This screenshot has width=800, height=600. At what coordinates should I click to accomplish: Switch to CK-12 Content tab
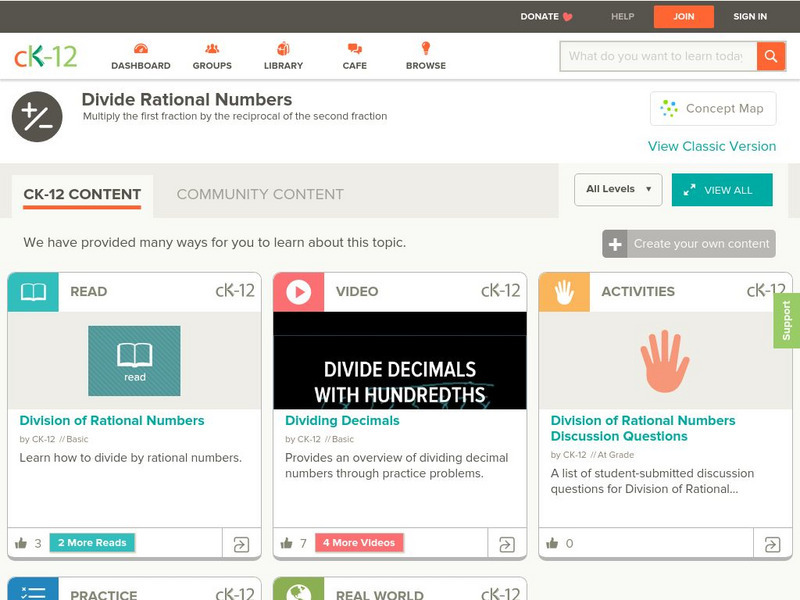coord(82,194)
